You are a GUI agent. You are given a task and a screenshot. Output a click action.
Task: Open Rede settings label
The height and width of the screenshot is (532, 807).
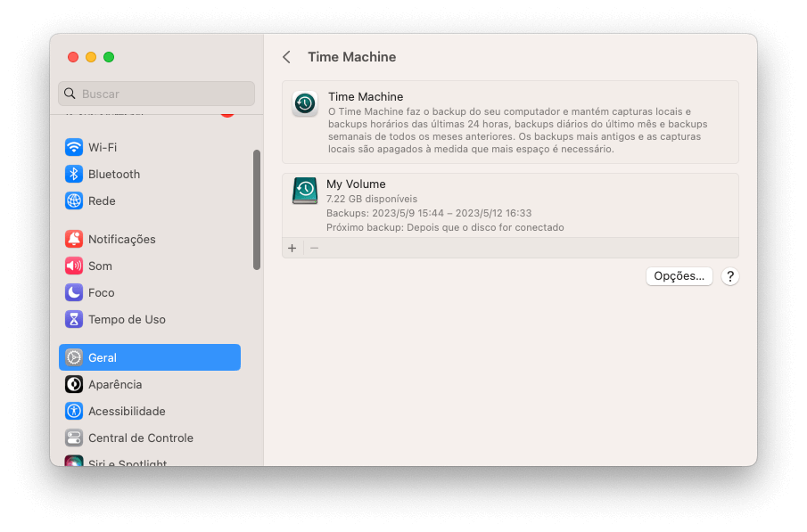[102, 201]
